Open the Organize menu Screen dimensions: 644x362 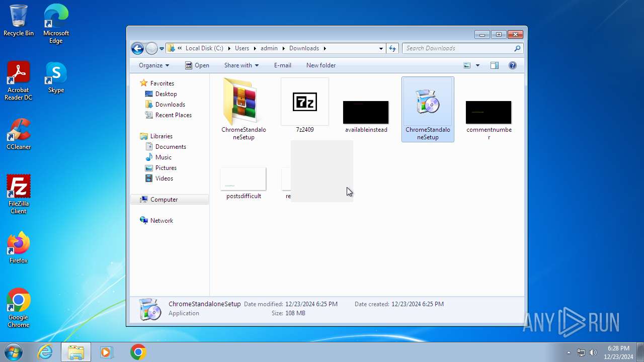pos(154,65)
